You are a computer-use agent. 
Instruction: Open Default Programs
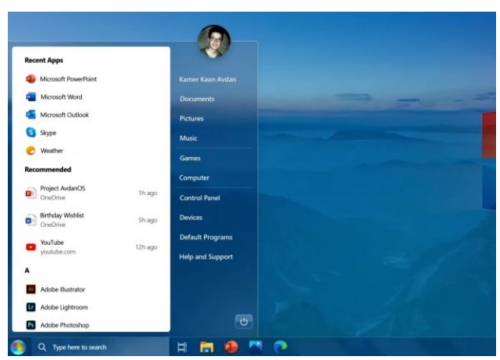[x=206, y=237]
